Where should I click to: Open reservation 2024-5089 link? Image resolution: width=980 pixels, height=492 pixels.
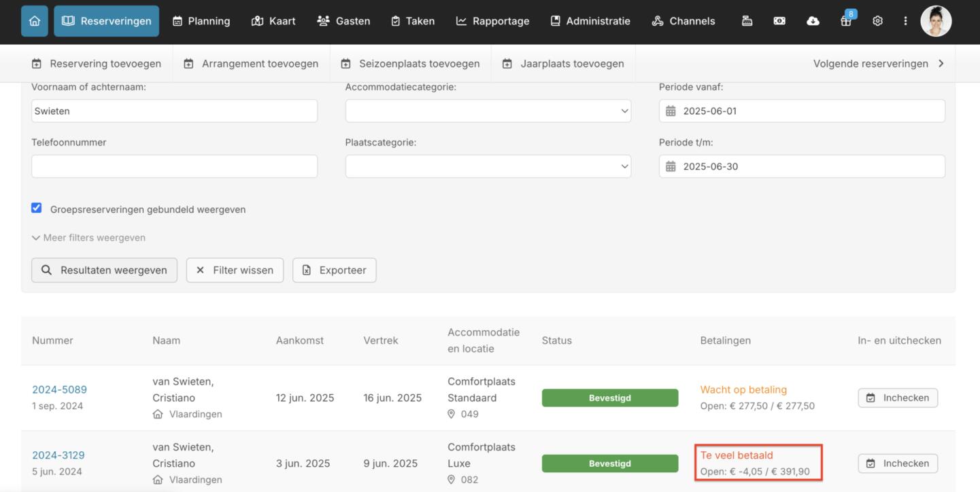coord(59,389)
